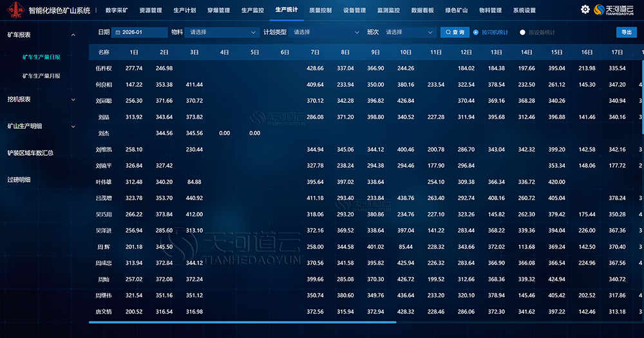Screen dimensions: 644x338
Task: Click the date input showing 2026-01
Action: click(139, 32)
